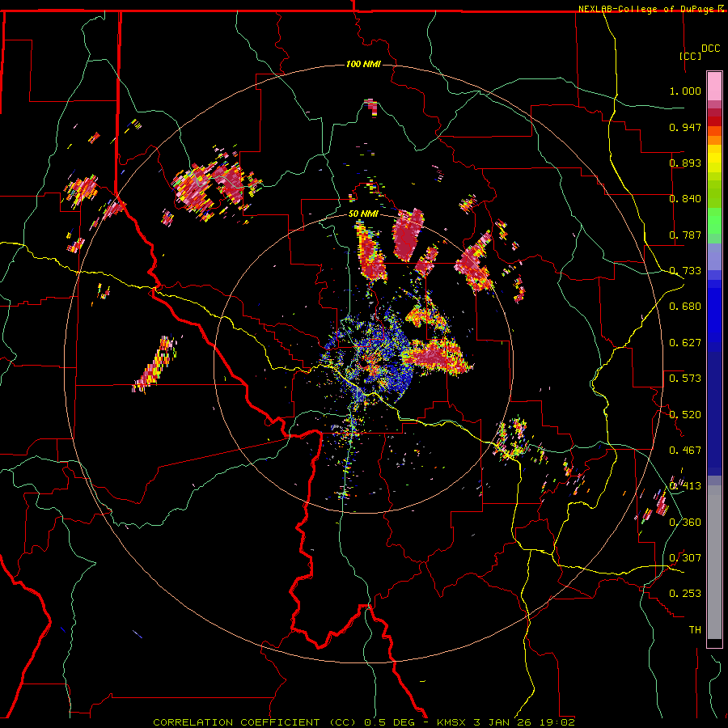Click the 0.947 scale value
Viewport: 728px width, 728px height.
685,127
